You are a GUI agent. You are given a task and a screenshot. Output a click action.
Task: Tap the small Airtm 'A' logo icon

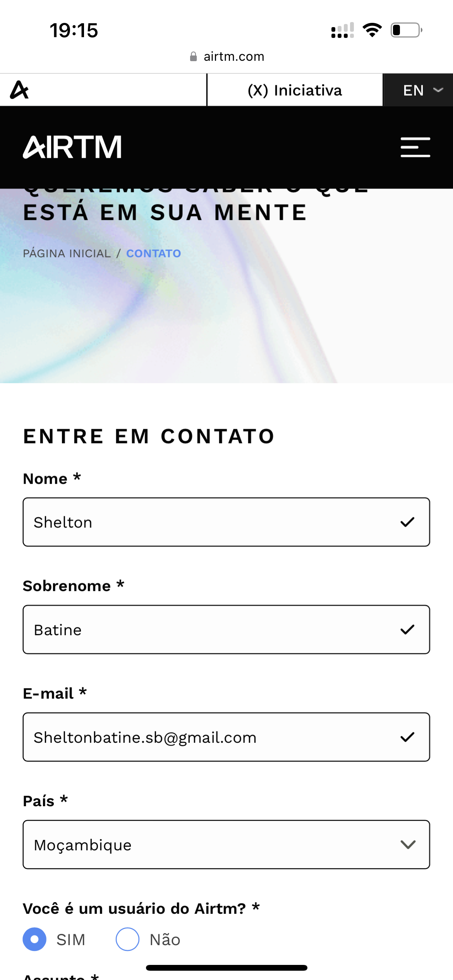coord(19,90)
